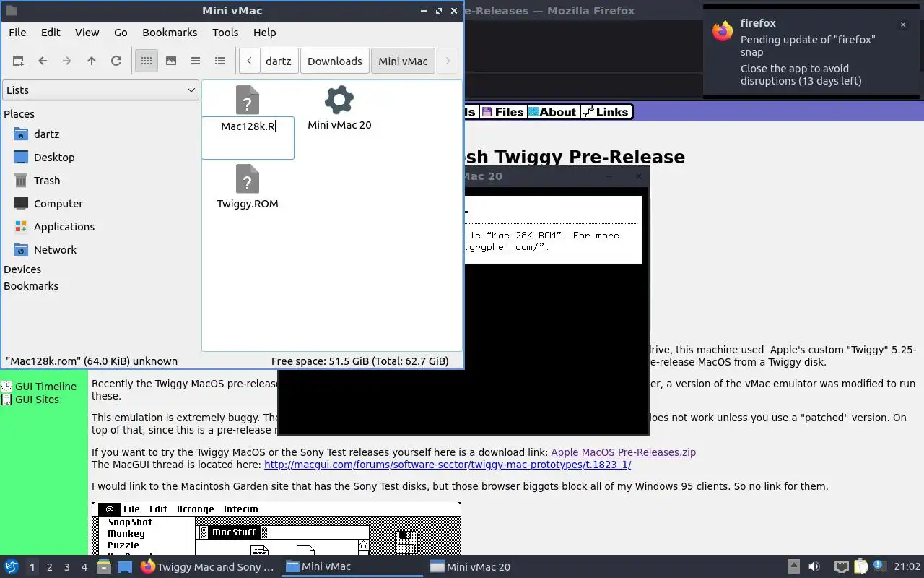The height and width of the screenshot is (578, 924).
Task: Open Desktop in Places sidebar
Action: [x=54, y=158]
